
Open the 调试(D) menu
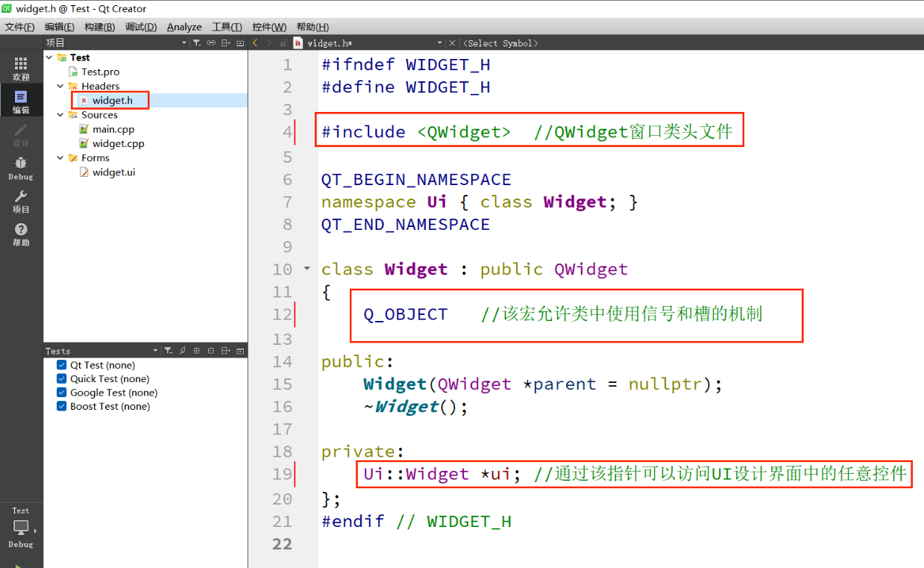(x=141, y=27)
